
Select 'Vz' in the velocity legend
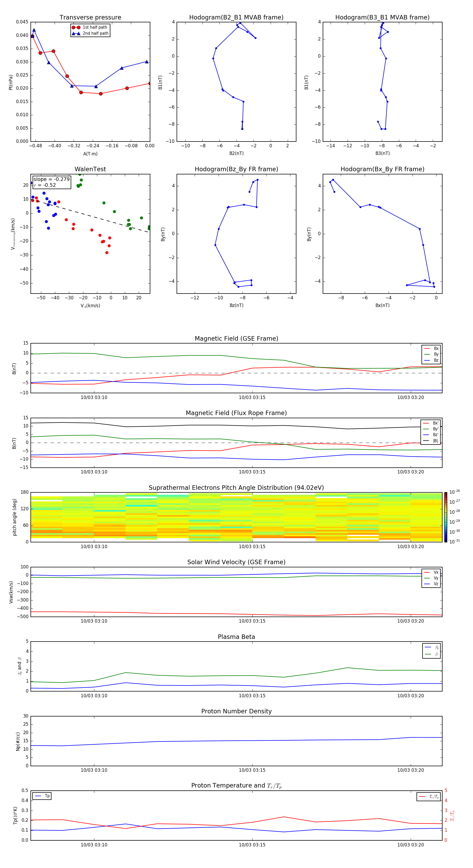coord(431,584)
